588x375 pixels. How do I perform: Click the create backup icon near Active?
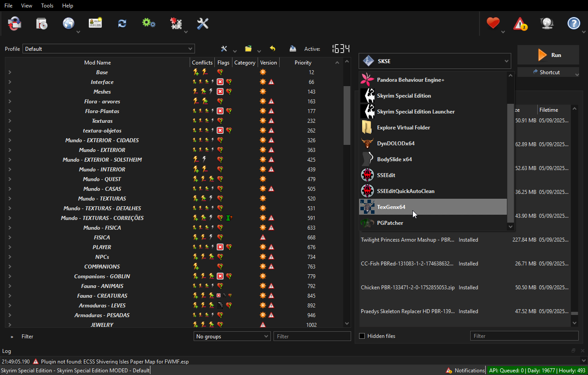pos(292,49)
